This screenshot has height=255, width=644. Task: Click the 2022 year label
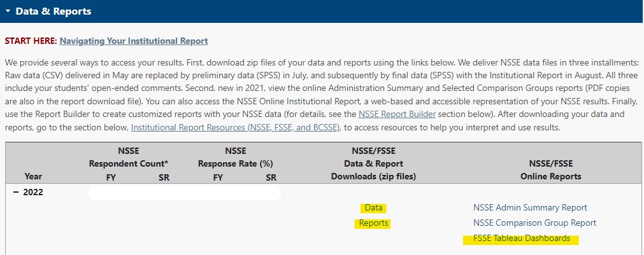tap(33, 192)
